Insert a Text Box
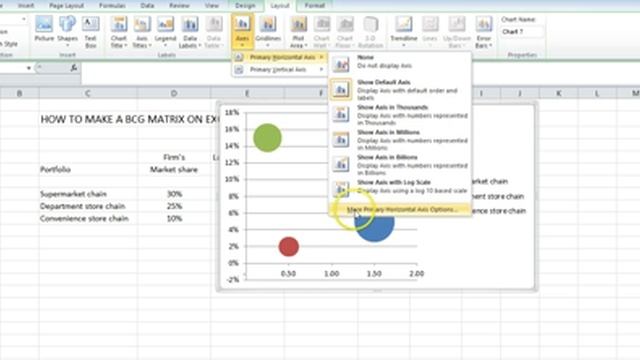Viewport: 640px width, 360px height. tap(90, 32)
